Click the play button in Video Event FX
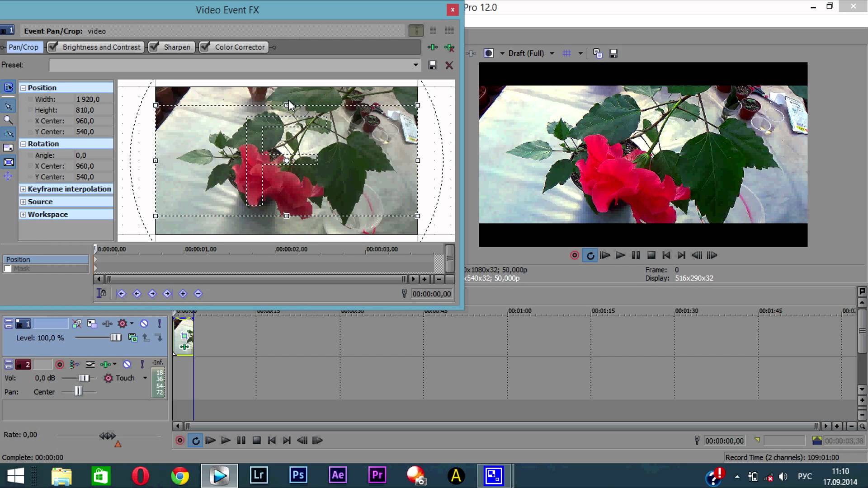868x488 pixels. tap(414, 278)
